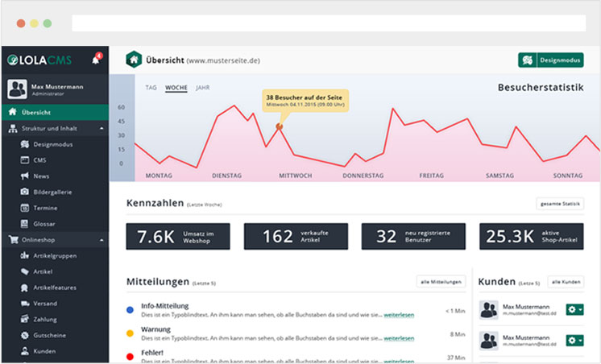Click the alle Kunden button
The image size is (601, 364).
pos(566,282)
